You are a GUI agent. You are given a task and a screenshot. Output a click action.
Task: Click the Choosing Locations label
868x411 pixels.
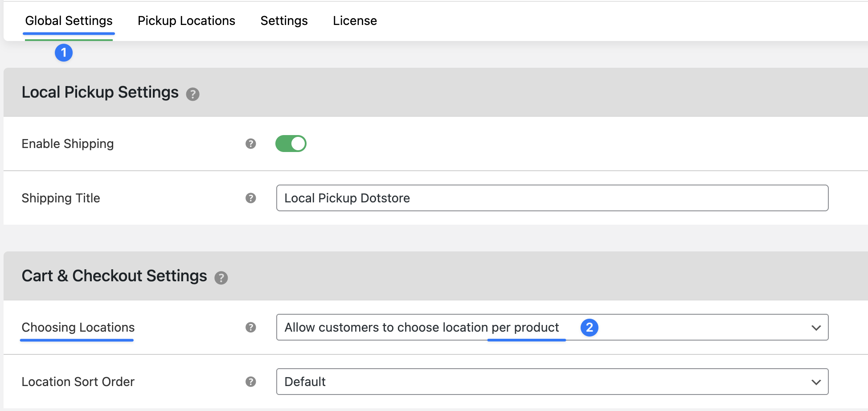click(x=78, y=328)
